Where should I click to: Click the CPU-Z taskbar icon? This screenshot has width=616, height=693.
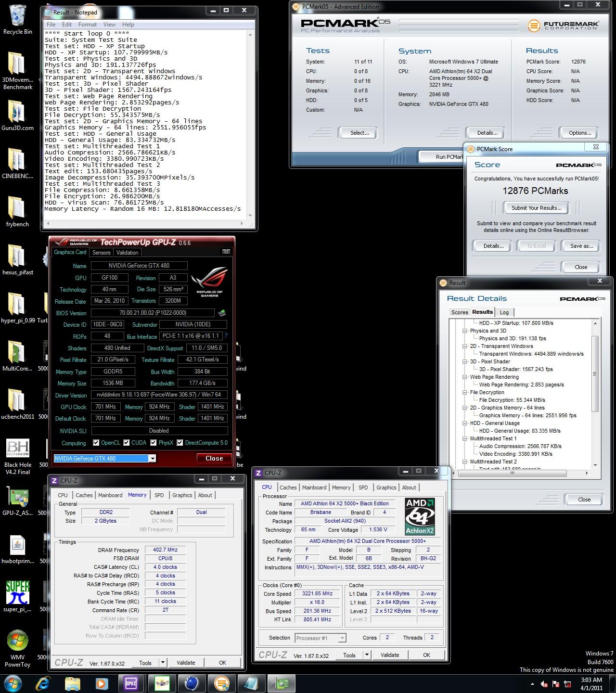[x=131, y=683]
